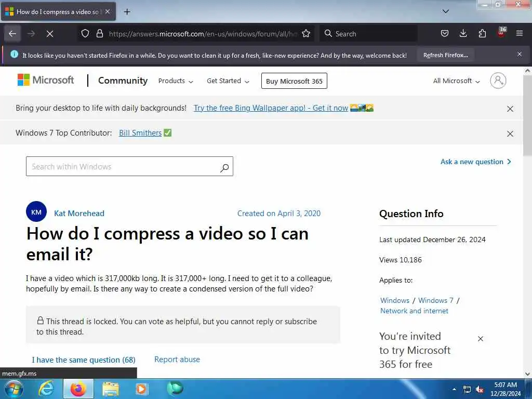
Task: Launch Internet Explorer from the taskbar
Action: click(46, 389)
